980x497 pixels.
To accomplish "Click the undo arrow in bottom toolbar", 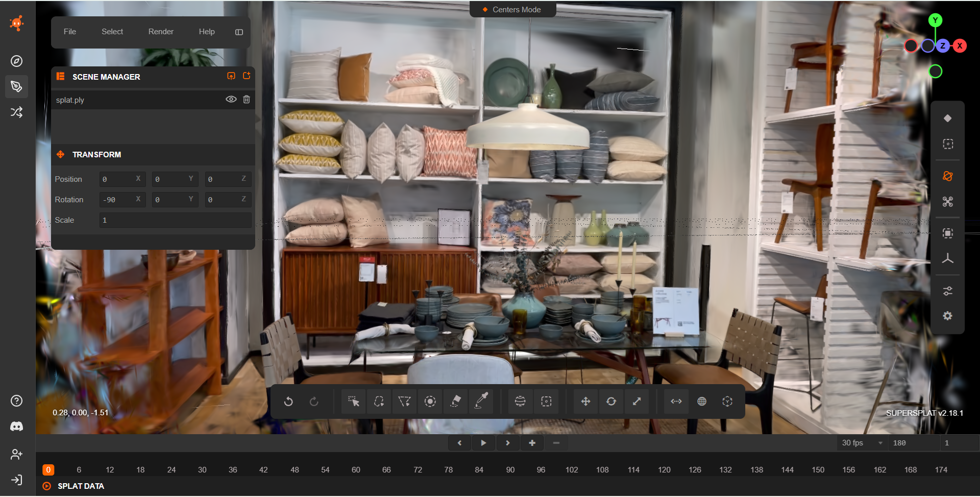I will [288, 402].
